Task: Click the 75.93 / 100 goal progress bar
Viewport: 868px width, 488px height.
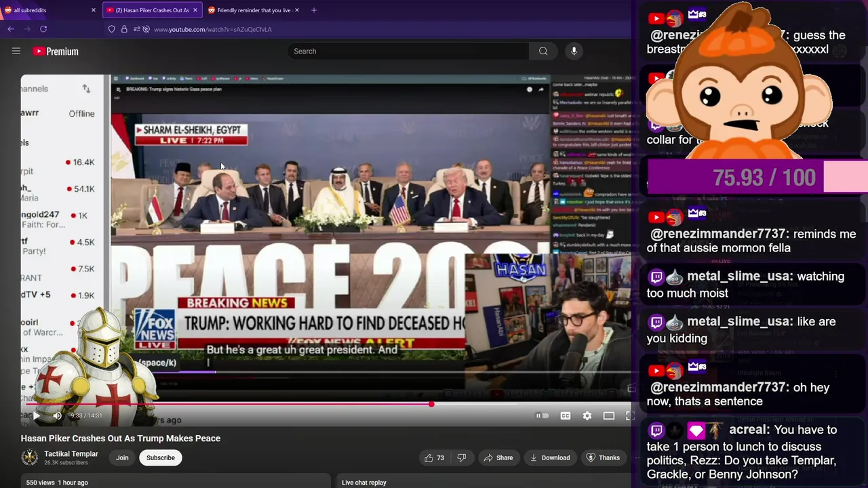Action: (x=757, y=178)
